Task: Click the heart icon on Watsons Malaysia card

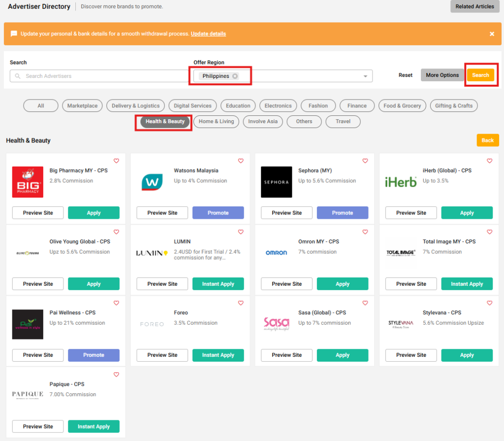Action: [241, 161]
